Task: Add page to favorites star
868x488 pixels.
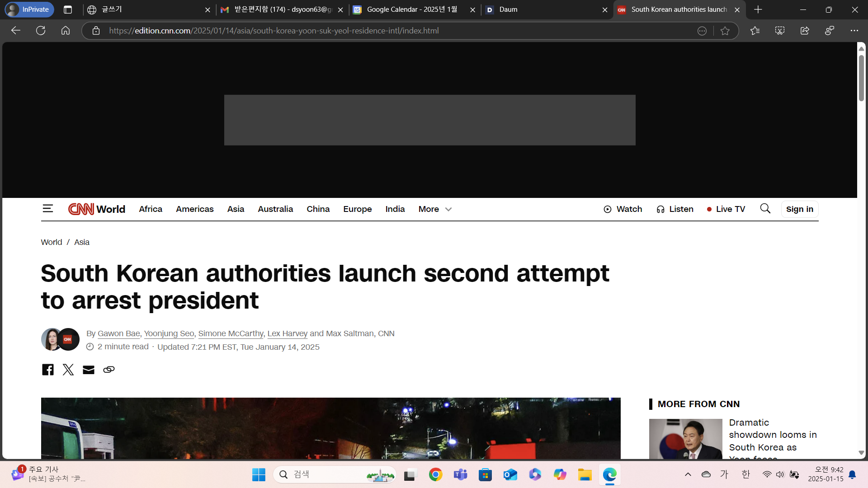Action: [725, 31]
